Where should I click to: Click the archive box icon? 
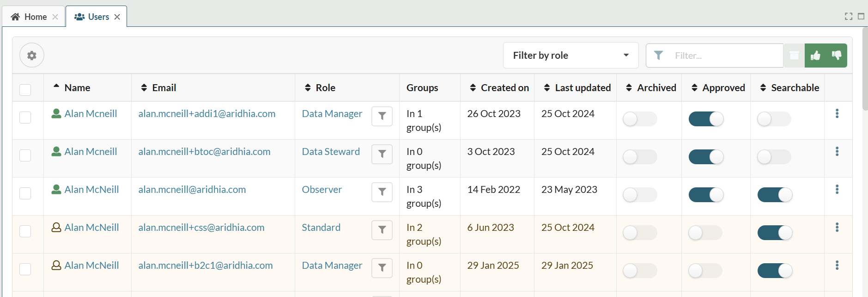(794, 56)
